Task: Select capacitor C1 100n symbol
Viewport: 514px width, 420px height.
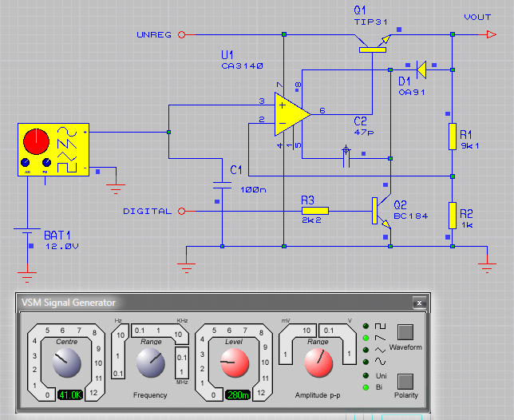Action: (222, 185)
